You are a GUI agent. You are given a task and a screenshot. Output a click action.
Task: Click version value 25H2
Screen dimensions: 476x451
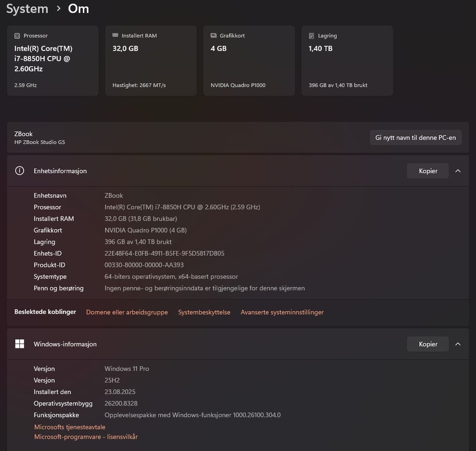tap(112, 380)
